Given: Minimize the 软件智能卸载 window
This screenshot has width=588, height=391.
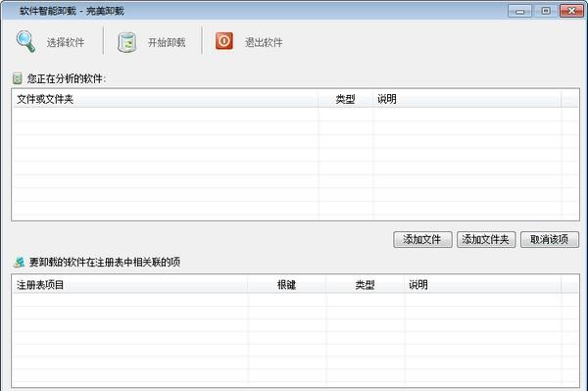Looking at the screenshot, I should (x=519, y=11).
